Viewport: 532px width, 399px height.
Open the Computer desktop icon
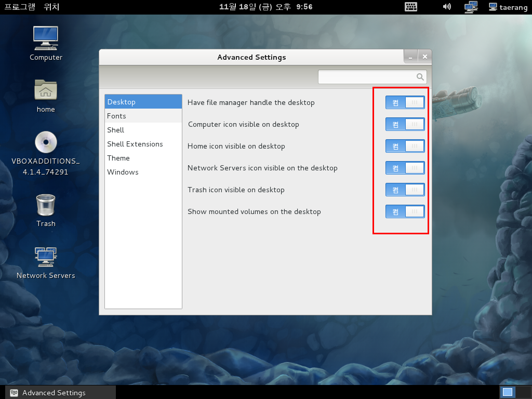click(46, 38)
